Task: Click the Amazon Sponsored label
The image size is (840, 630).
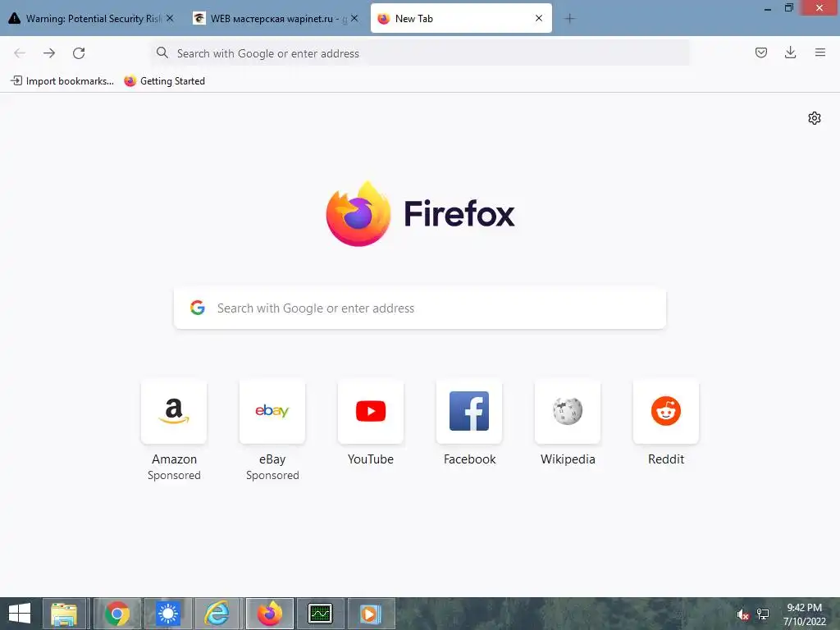Action: coord(174,475)
